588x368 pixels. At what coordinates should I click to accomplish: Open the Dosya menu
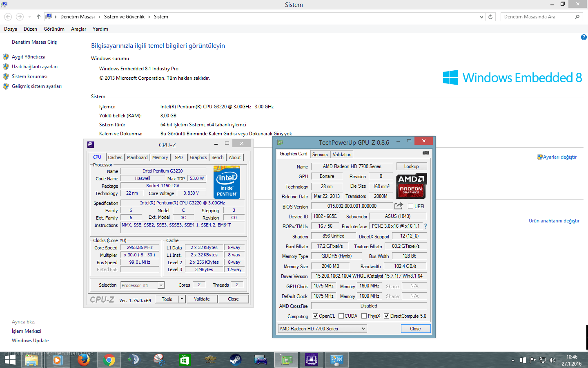(x=11, y=29)
